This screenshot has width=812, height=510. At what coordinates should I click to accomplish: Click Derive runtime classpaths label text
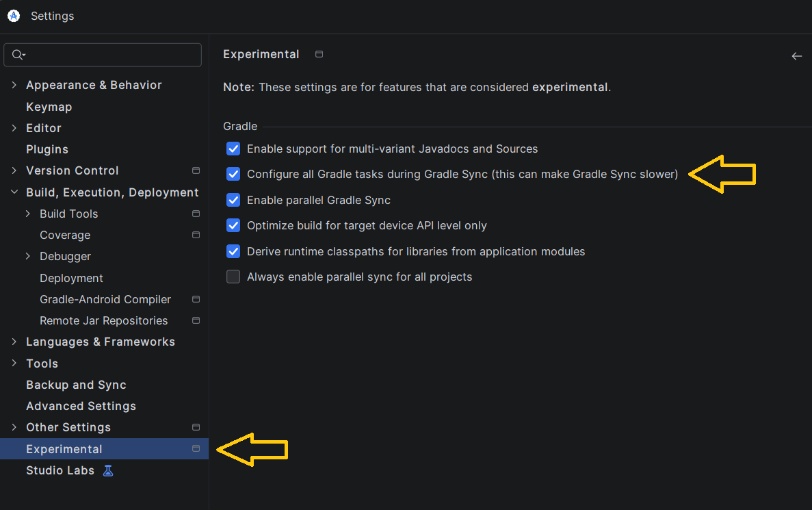click(x=416, y=251)
